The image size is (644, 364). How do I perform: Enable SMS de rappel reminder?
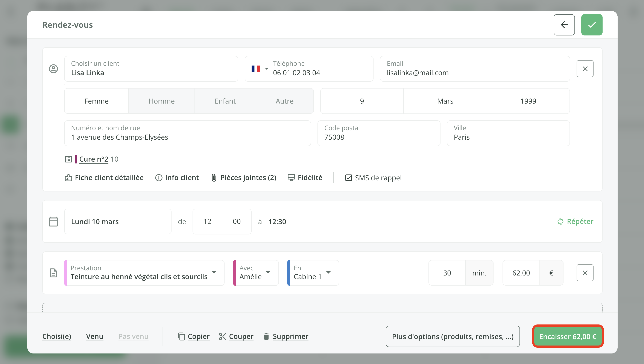point(348,177)
